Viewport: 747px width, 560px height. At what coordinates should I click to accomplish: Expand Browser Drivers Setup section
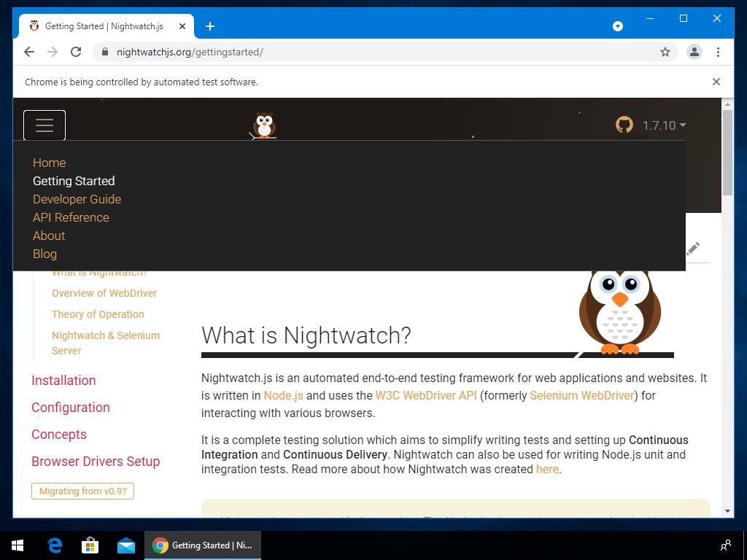click(x=96, y=462)
